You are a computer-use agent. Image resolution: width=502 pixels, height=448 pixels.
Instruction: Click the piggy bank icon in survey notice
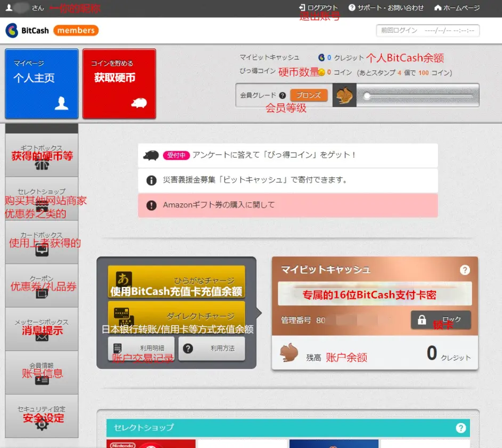[151, 156]
